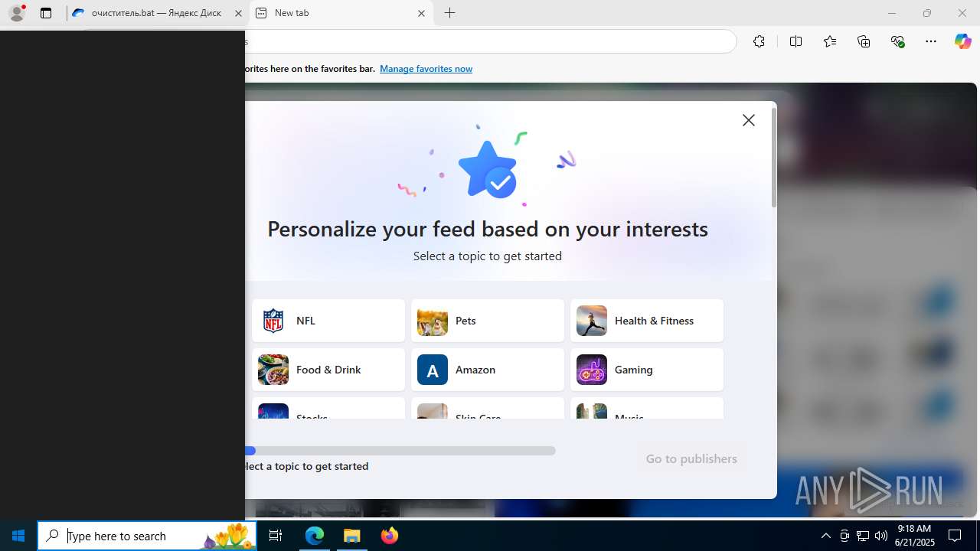This screenshot has width=980, height=551.
Task: Select the Food & Drink topic
Action: pos(328,370)
